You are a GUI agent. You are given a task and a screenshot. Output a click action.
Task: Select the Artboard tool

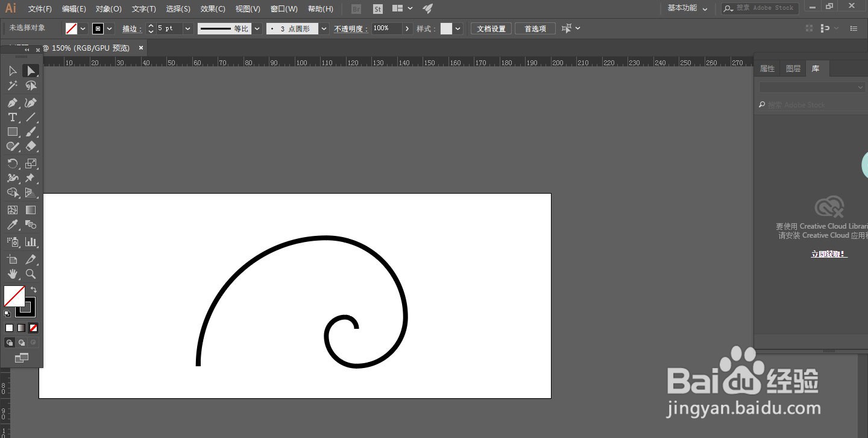[x=13, y=259]
